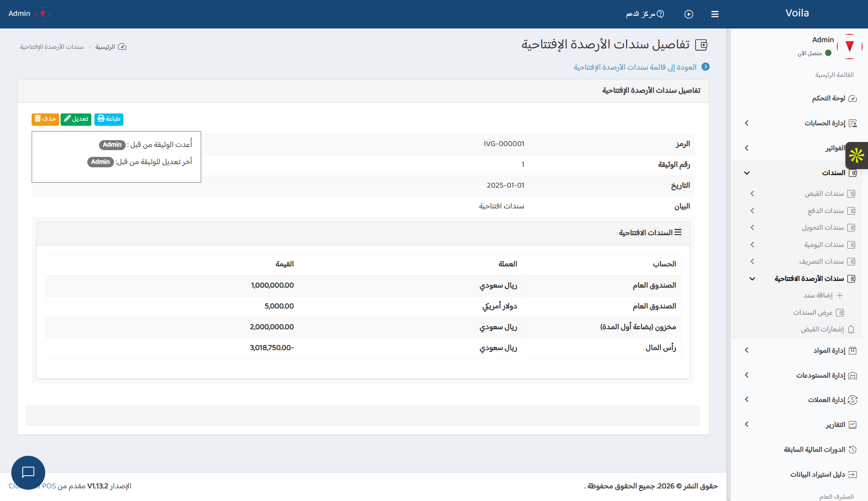This screenshot has width=868, height=501.
Task: Click the Admin avatar in top-left corner
Action: pos(43,14)
